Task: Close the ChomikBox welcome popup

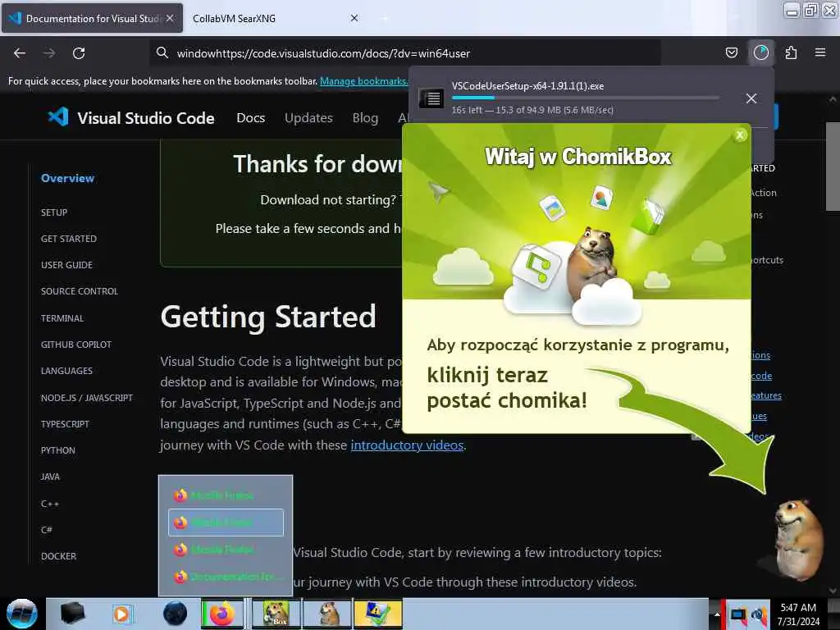Action: pyautogui.click(x=740, y=135)
